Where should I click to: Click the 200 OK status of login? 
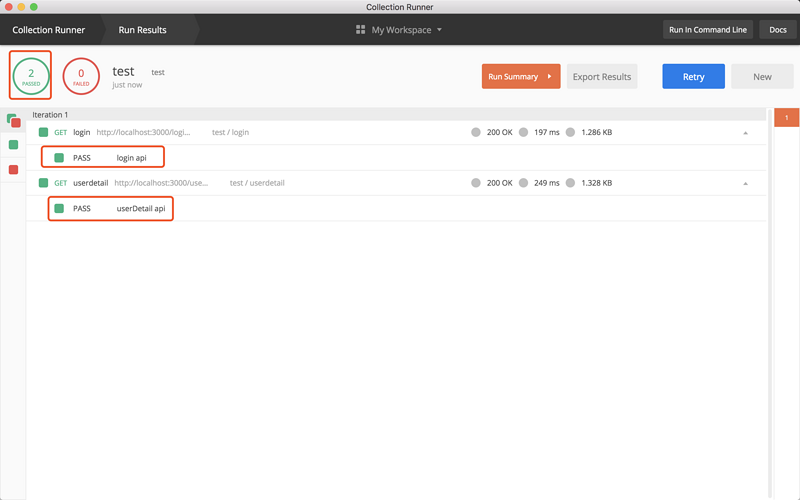tap(499, 132)
